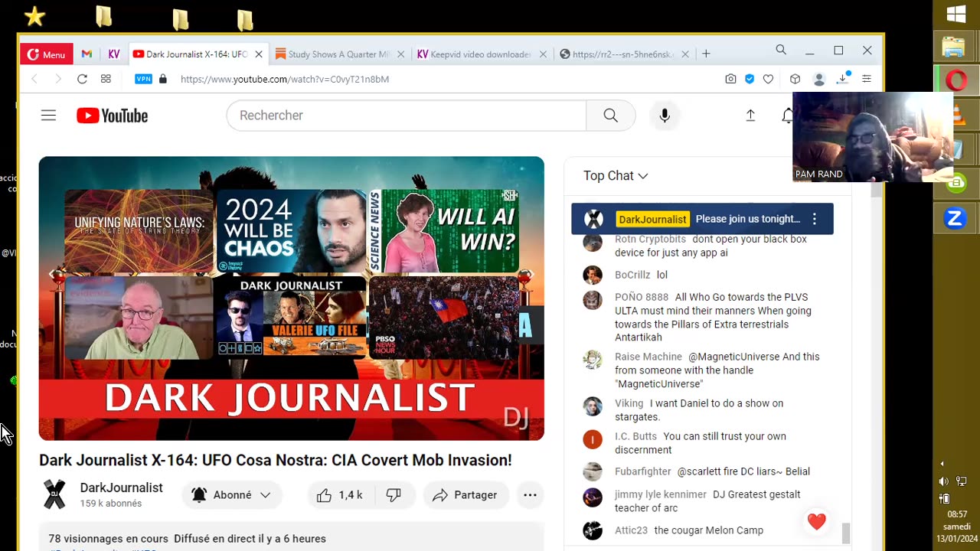Click the pinned DarkJournalist chat message
This screenshot has height=551, width=980.
click(x=702, y=219)
